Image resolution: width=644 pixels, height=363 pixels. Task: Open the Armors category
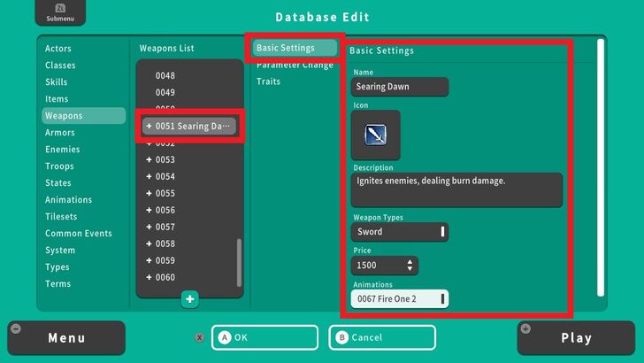(60, 133)
